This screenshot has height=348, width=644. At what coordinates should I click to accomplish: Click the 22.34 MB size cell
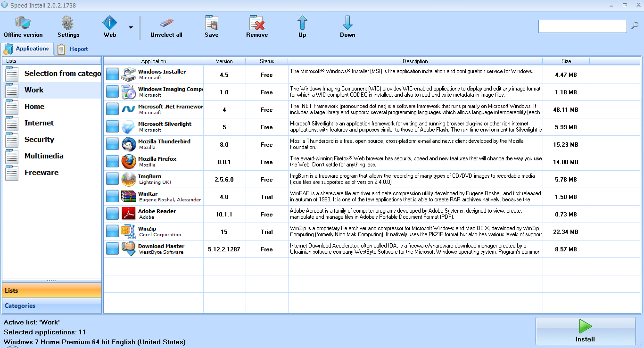(566, 232)
